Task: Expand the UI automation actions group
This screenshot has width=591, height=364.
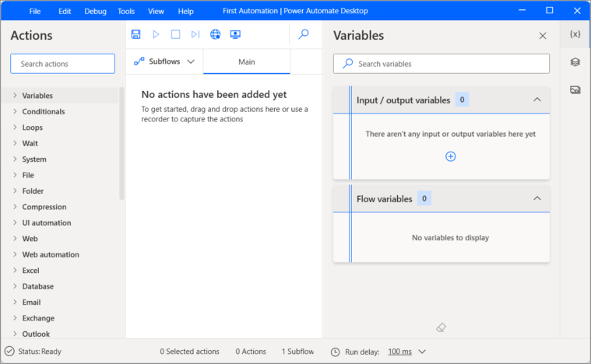Action: 15,222
